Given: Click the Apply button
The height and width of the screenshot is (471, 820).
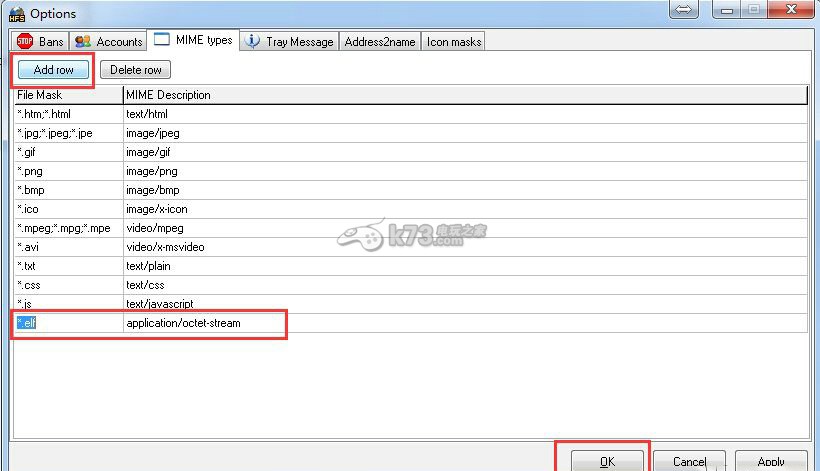Looking at the screenshot, I should point(770,461).
